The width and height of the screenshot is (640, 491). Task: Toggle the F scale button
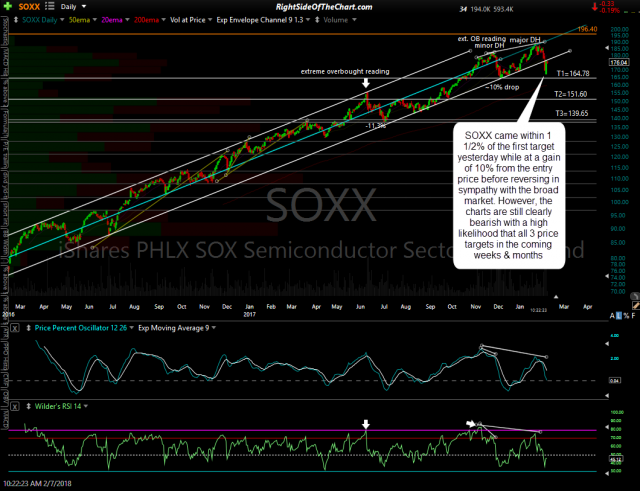[633, 316]
